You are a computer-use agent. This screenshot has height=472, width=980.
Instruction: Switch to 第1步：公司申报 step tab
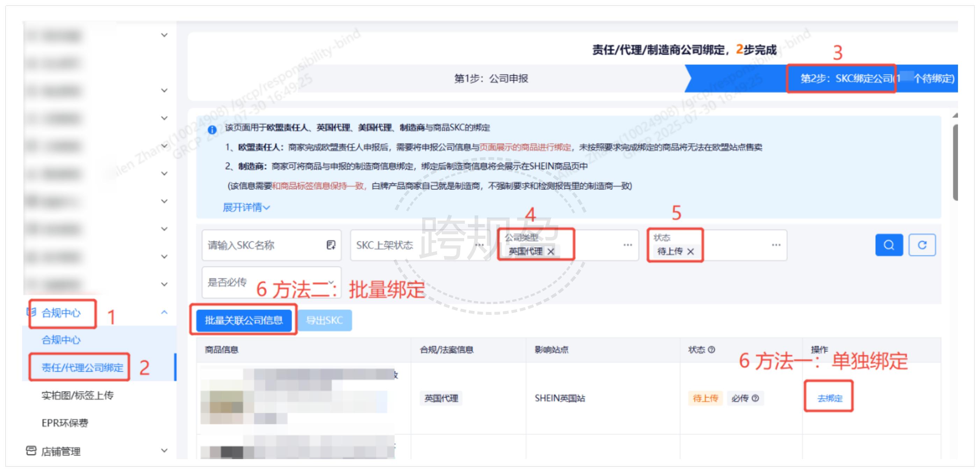click(x=491, y=78)
